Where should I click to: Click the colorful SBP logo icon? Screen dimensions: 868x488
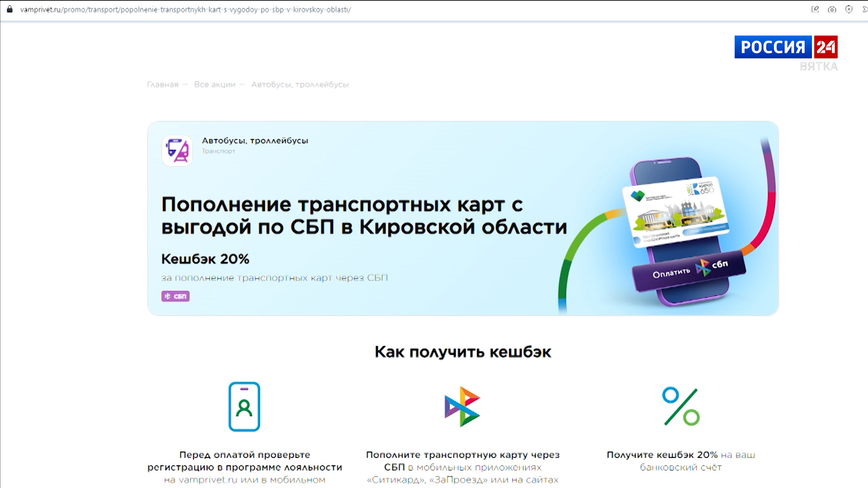pyautogui.click(x=462, y=407)
